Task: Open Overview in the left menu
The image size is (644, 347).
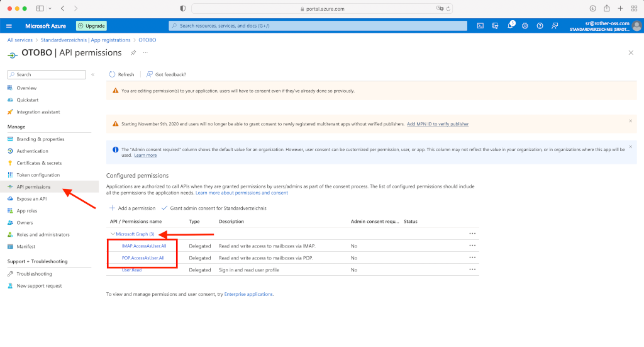Action: (x=26, y=88)
